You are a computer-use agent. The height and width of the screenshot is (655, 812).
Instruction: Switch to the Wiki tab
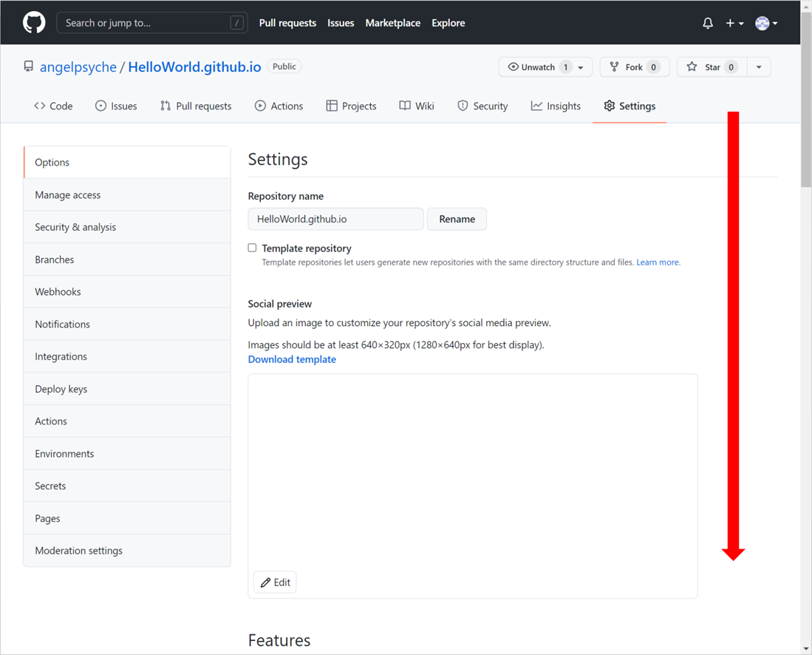tap(417, 106)
